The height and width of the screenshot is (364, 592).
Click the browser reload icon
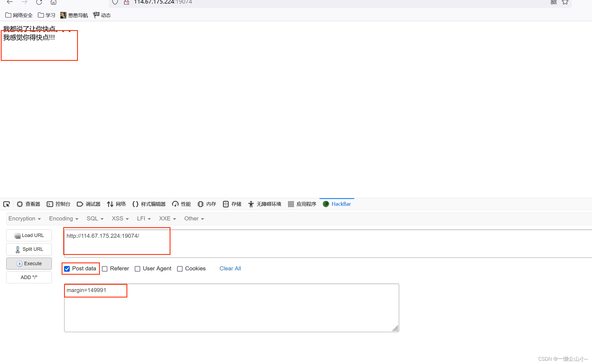point(39,2)
